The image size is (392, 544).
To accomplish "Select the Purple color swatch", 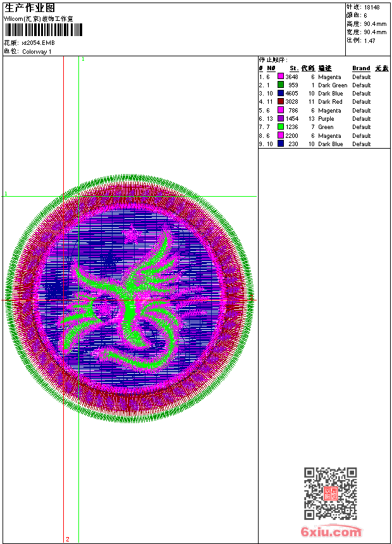I will 281,118.
